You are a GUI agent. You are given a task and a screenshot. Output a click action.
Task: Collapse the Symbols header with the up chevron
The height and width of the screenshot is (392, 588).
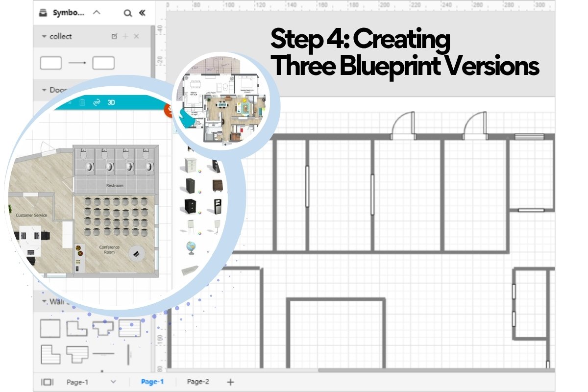(96, 13)
